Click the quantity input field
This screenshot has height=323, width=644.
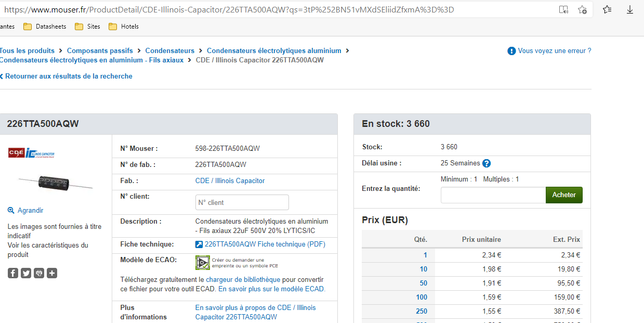pos(493,195)
